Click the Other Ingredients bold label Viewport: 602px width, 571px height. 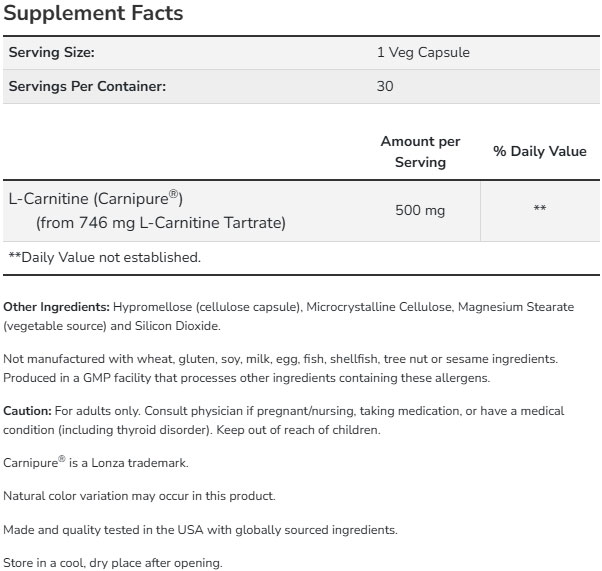point(56,306)
